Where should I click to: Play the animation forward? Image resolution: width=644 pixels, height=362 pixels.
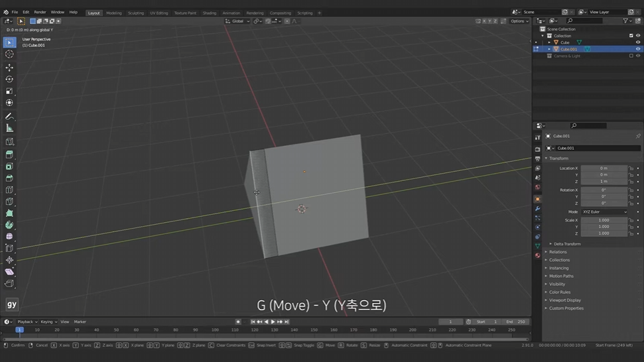(x=273, y=322)
